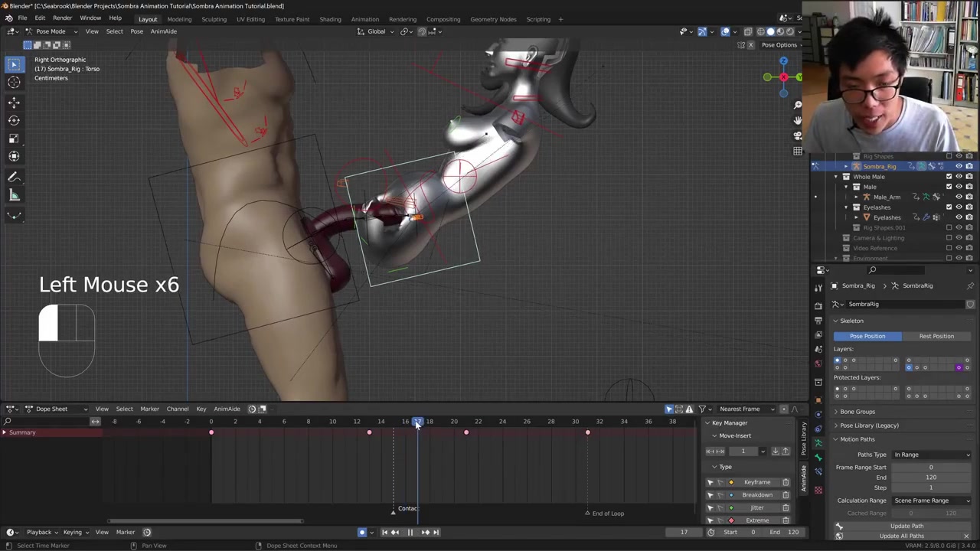Viewport: 980px width, 551px height.
Task: Open the Paths Type dropdown
Action: 931,455
